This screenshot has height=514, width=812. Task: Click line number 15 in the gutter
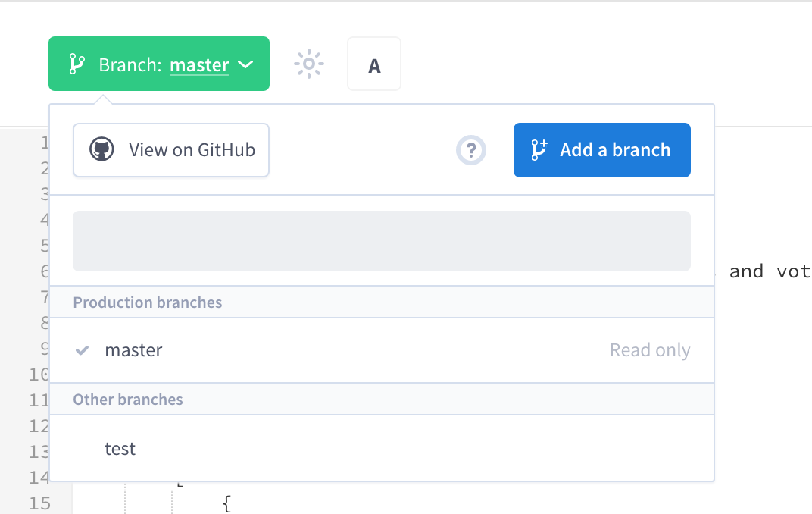(39, 503)
